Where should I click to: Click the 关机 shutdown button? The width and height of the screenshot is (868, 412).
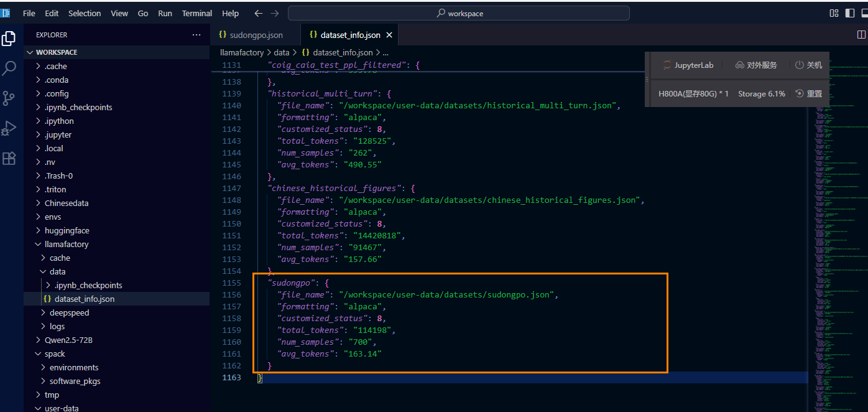808,65
